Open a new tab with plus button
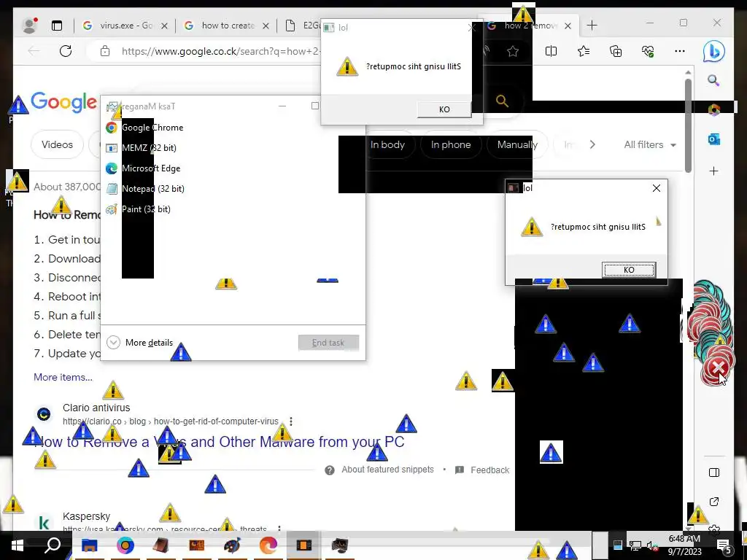Screen dimensions: 747x560 (592, 26)
